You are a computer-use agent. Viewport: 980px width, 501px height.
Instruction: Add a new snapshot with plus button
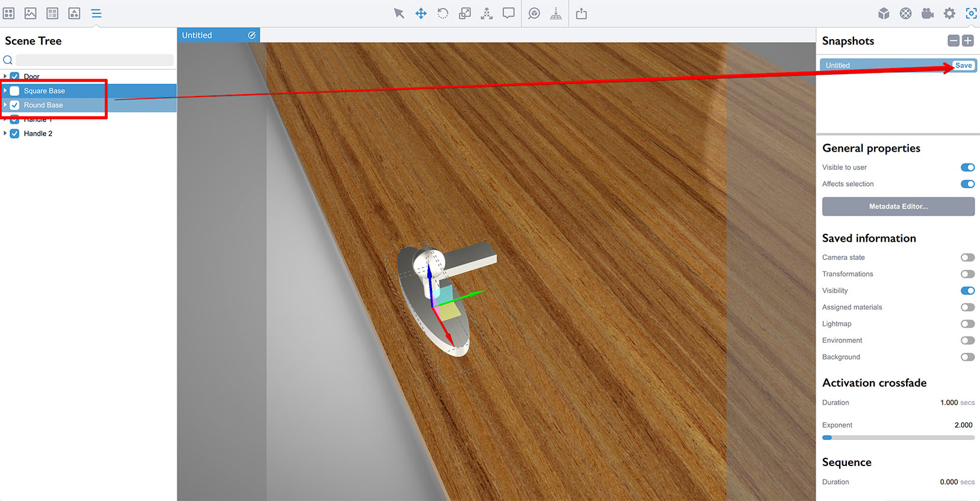pyautogui.click(x=968, y=40)
